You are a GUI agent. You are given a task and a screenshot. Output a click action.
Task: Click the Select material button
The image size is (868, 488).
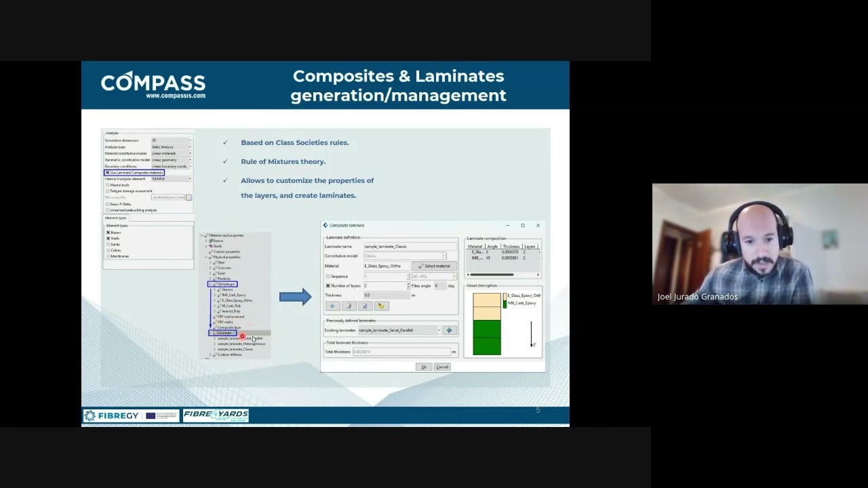[x=434, y=266]
